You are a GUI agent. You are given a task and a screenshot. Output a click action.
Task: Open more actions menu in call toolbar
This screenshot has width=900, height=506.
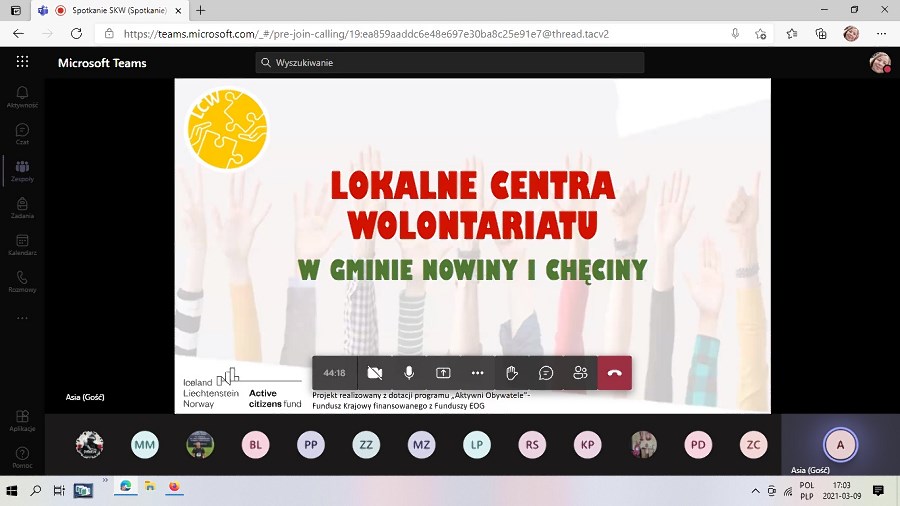[477, 373]
